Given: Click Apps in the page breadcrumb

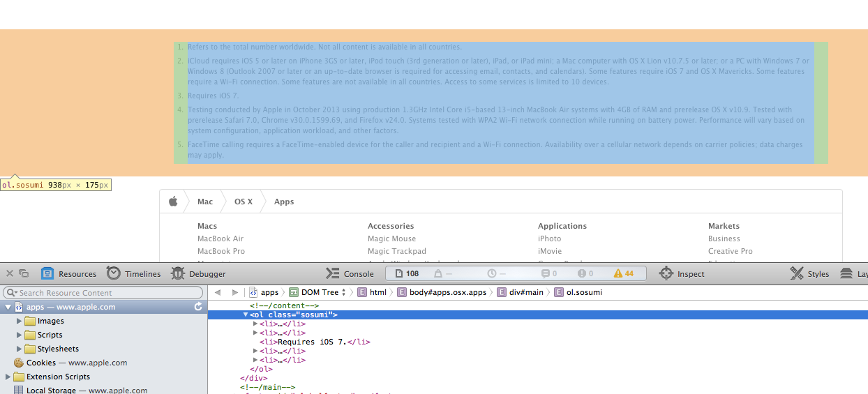Looking at the screenshot, I should (x=284, y=202).
